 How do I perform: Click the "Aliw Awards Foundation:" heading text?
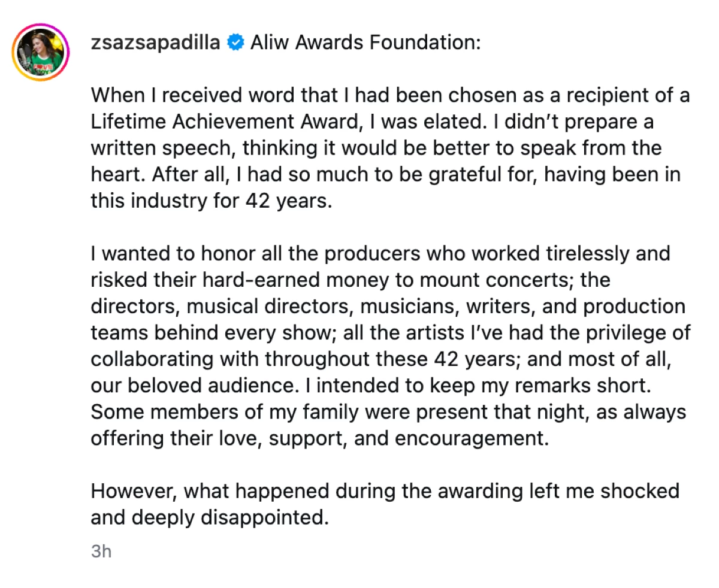[x=365, y=43]
